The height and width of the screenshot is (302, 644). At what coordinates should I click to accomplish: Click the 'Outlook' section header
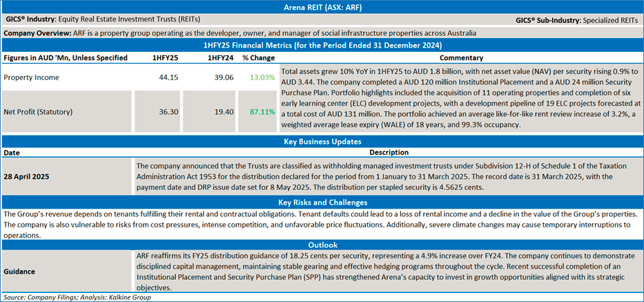tap(322, 245)
